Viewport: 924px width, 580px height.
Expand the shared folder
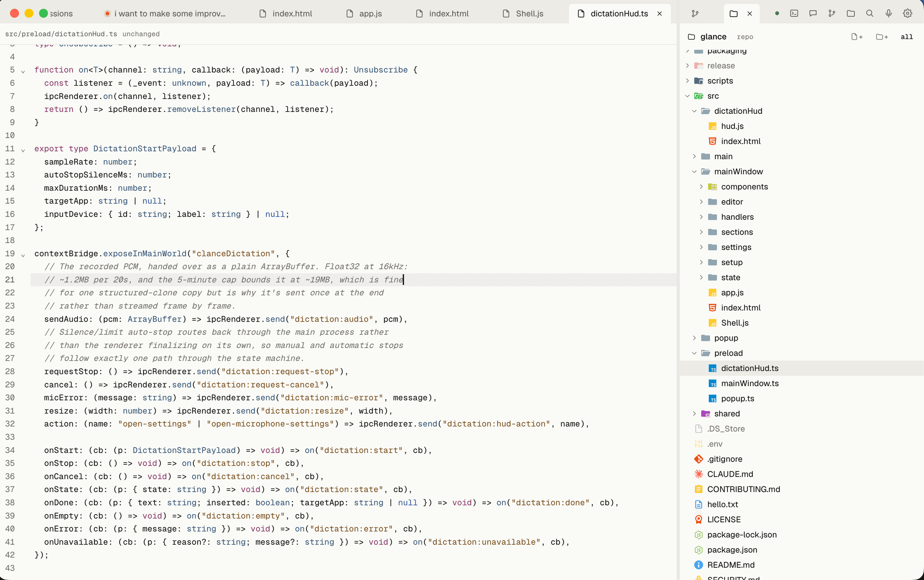[x=694, y=414]
